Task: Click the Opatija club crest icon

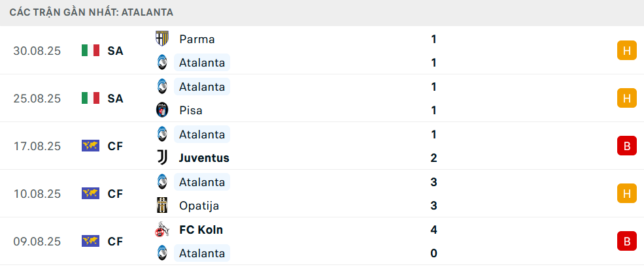Action: (x=161, y=206)
